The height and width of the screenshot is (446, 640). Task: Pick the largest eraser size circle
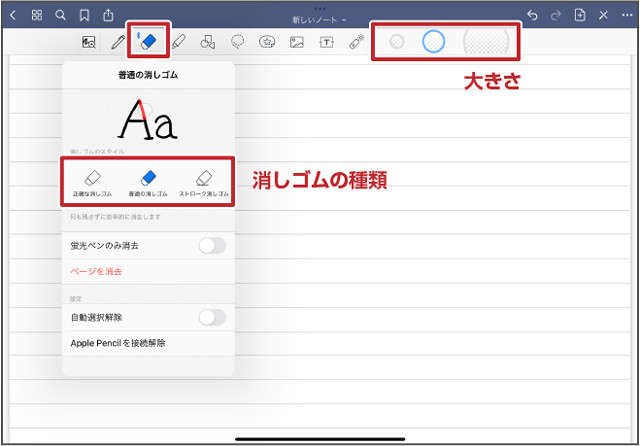486,41
